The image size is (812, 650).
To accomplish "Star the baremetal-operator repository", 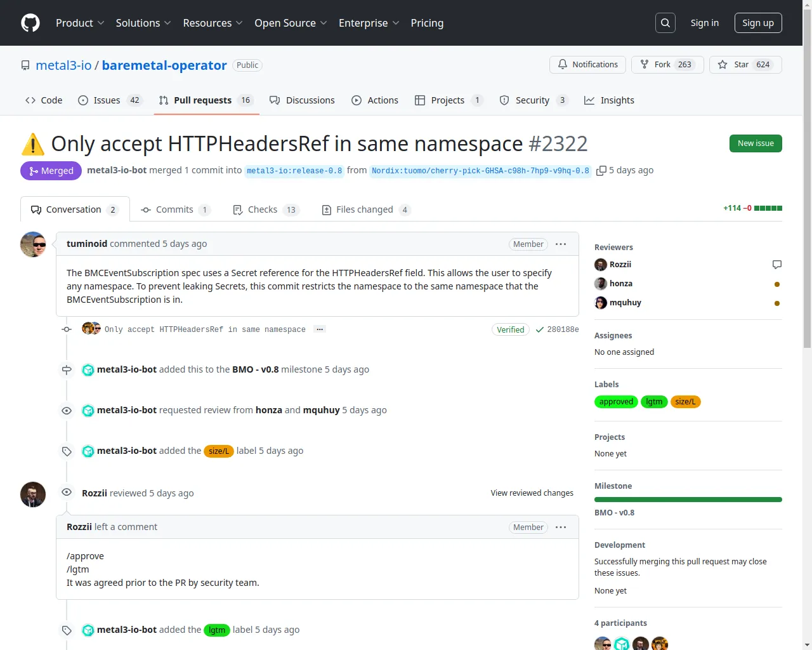I will [745, 65].
